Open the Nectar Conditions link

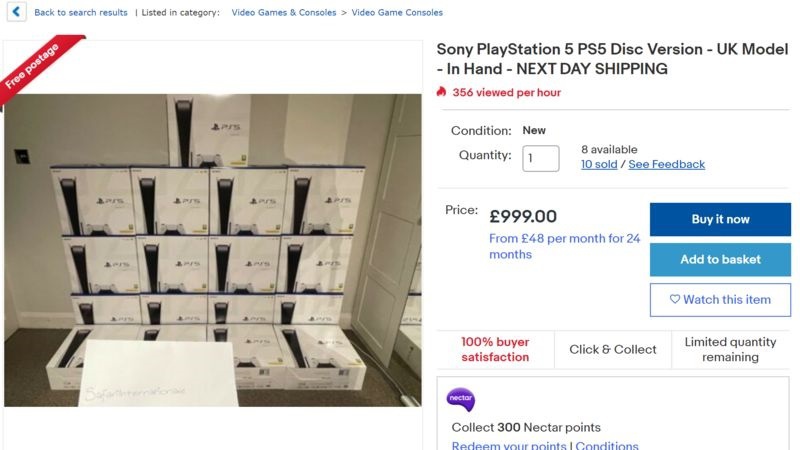607,445
